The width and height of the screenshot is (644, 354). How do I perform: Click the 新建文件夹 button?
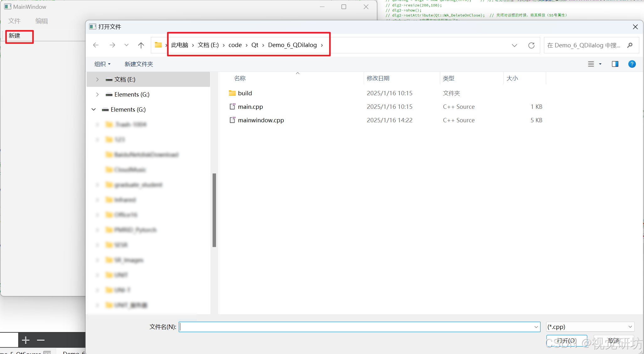(139, 64)
